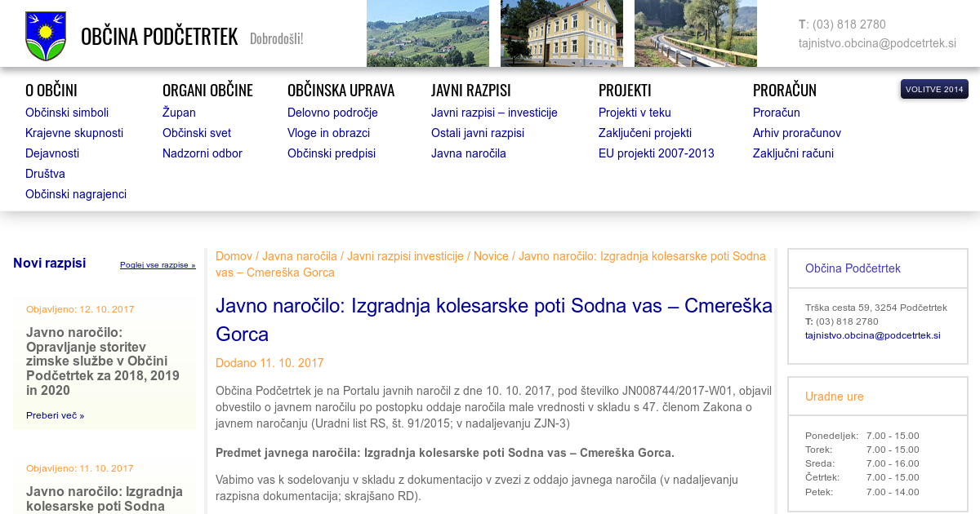The height and width of the screenshot is (514, 980).
Task: Open the hillside vineyard header photo
Action: coord(427,33)
